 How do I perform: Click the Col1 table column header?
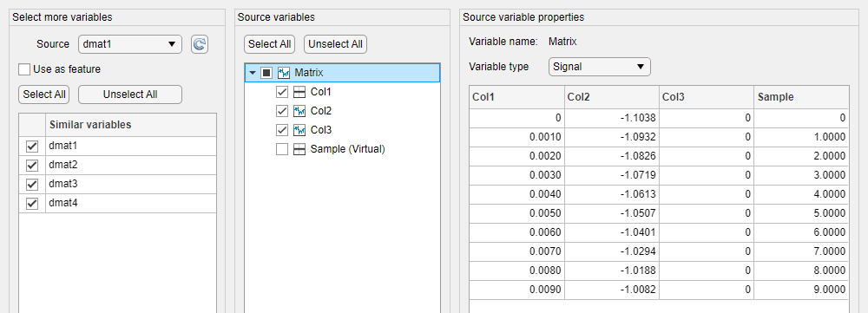click(x=517, y=97)
